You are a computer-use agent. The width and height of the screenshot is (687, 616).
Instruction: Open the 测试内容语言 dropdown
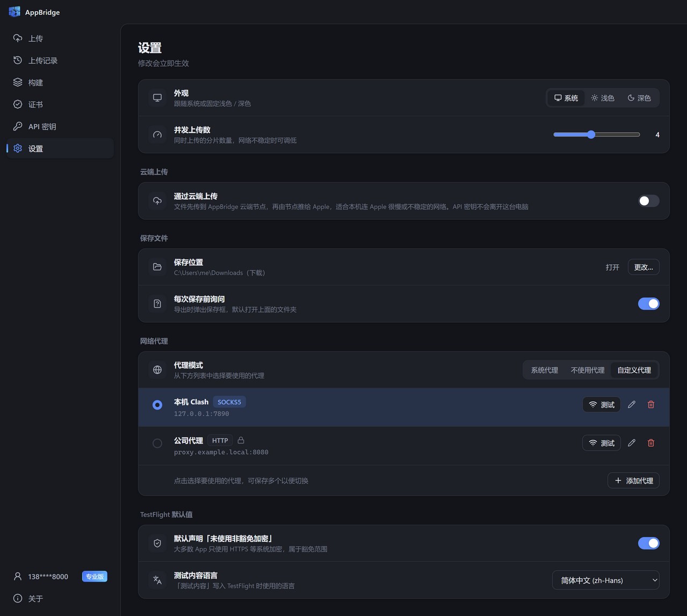tap(606, 580)
